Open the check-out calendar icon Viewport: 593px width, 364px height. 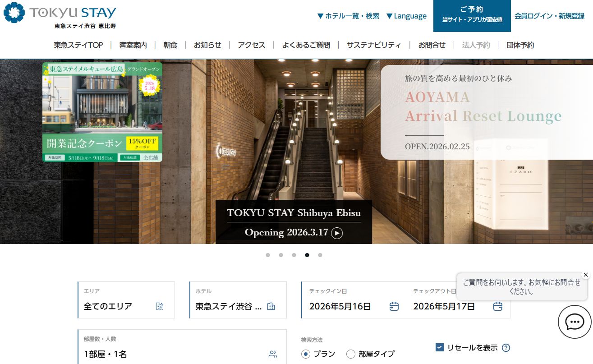click(x=497, y=306)
